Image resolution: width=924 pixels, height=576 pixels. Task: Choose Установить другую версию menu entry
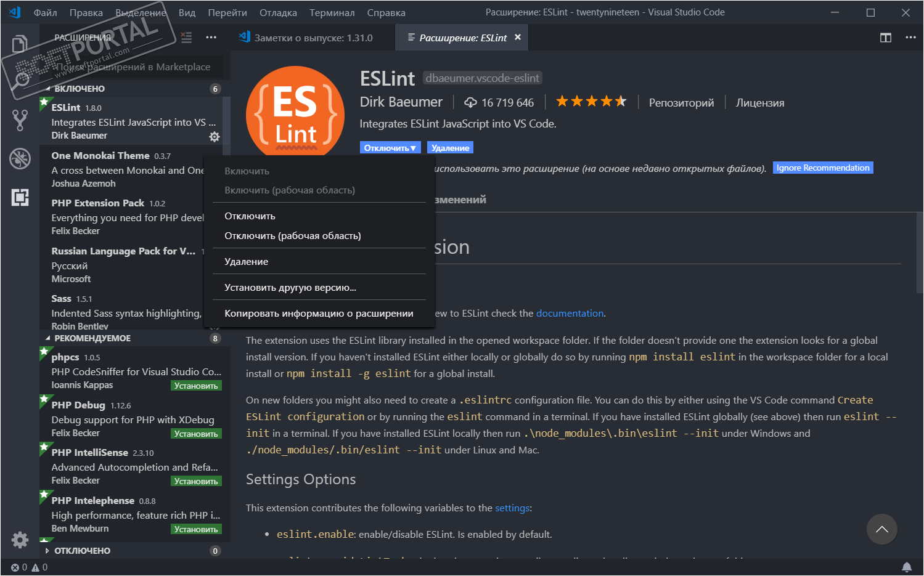point(319,288)
